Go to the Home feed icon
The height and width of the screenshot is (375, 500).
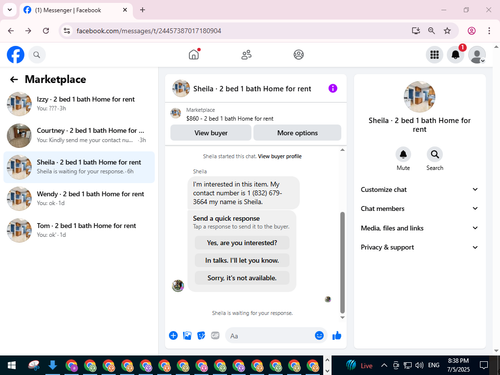[194, 54]
